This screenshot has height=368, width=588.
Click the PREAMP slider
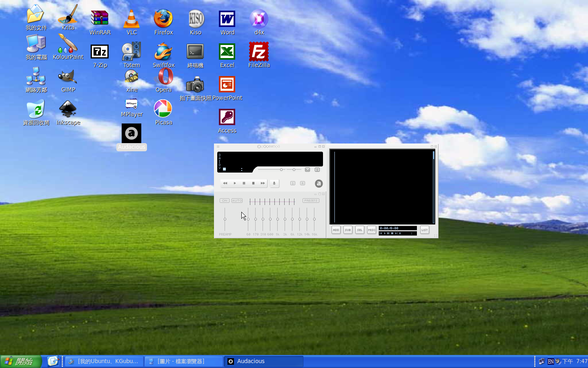point(225,219)
